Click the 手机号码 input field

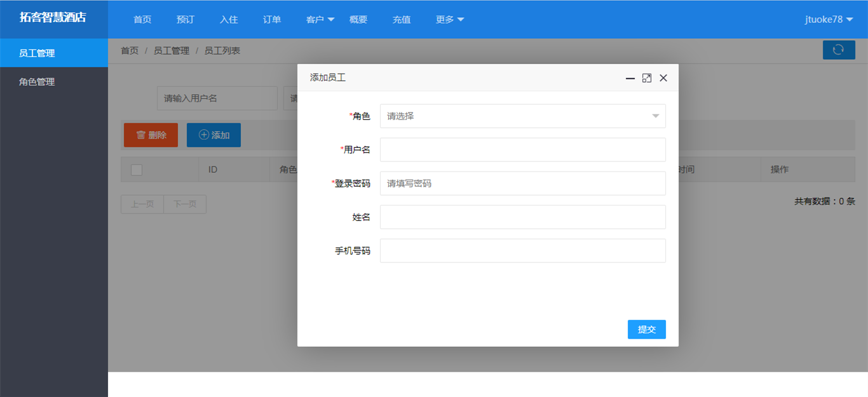coord(523,251)
